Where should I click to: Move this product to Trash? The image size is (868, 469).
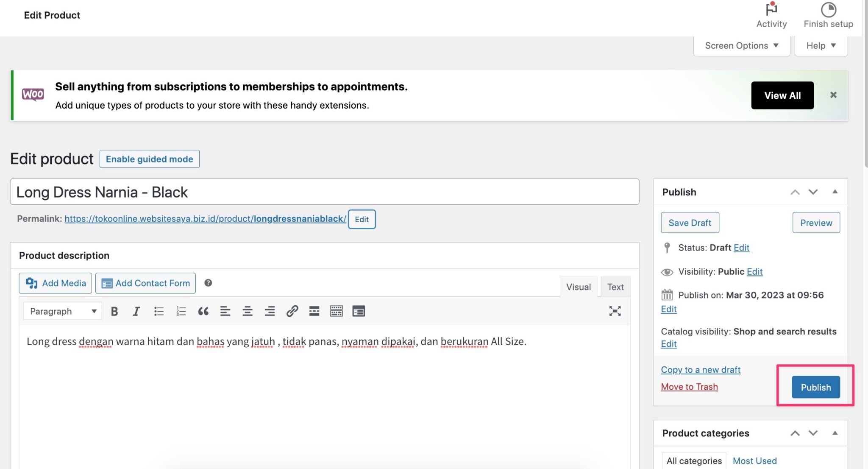[x=689, y=386]
